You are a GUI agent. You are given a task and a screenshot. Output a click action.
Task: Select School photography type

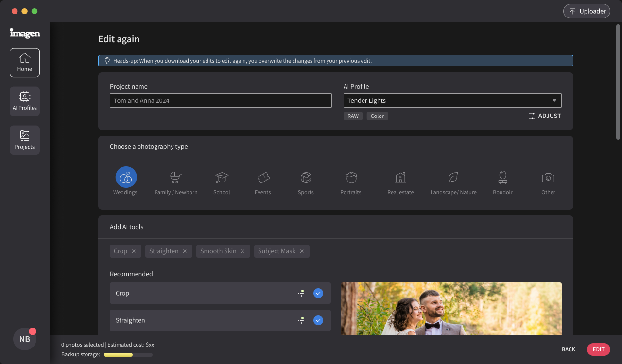tap(222, 182)
